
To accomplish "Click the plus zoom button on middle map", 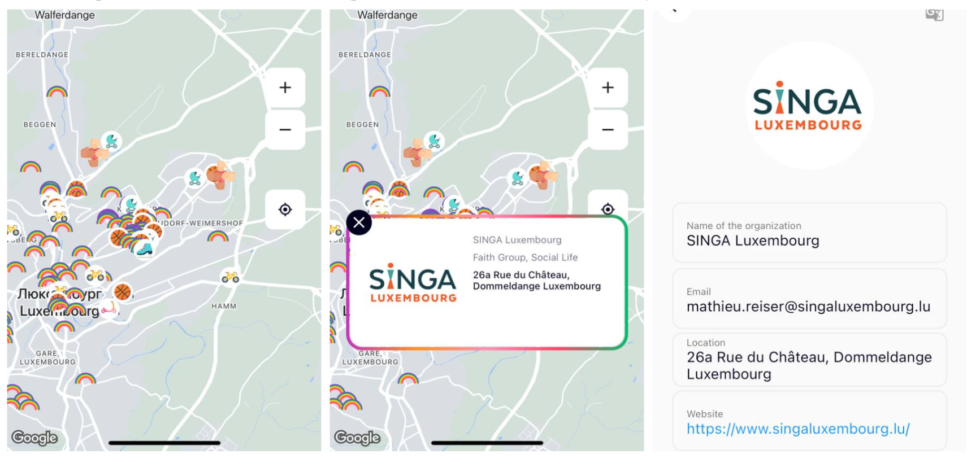I will [608, 88].
